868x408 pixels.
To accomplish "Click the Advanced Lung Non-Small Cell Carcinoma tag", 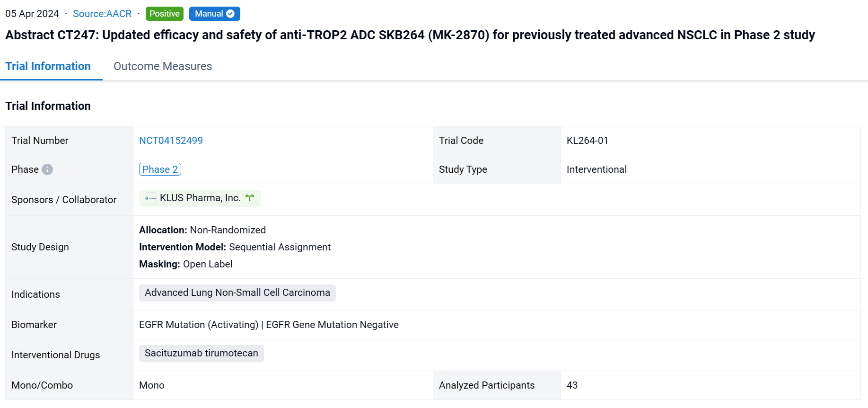I will point(237,293).
